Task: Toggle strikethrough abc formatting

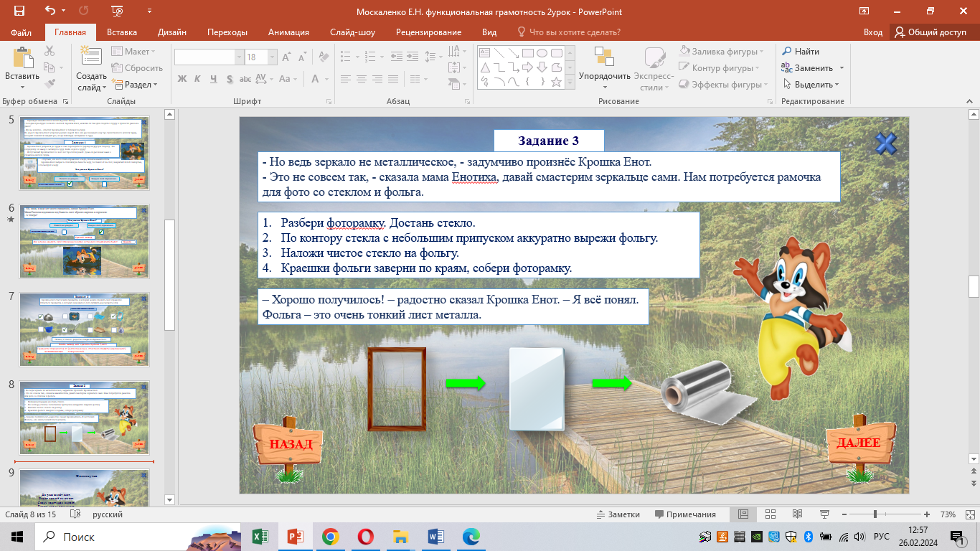Action: (246, 79)
